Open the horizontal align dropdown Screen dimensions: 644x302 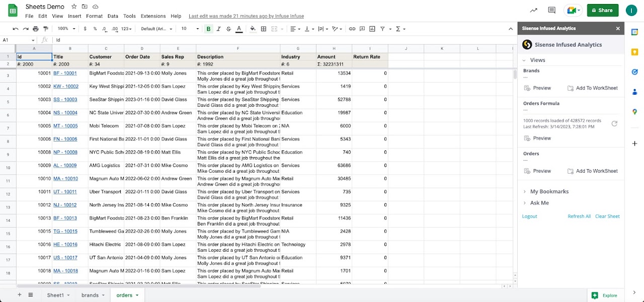pyautogui.click(x=295, y=29)
